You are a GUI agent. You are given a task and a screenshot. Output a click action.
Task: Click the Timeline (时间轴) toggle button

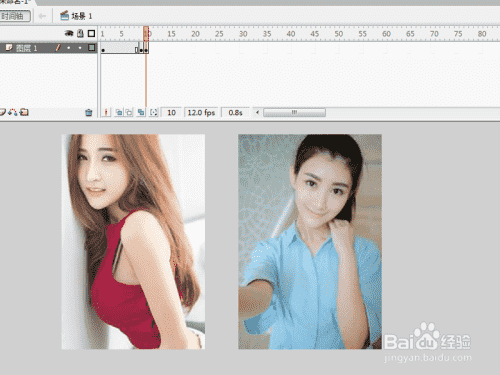[x=15, y=16]
